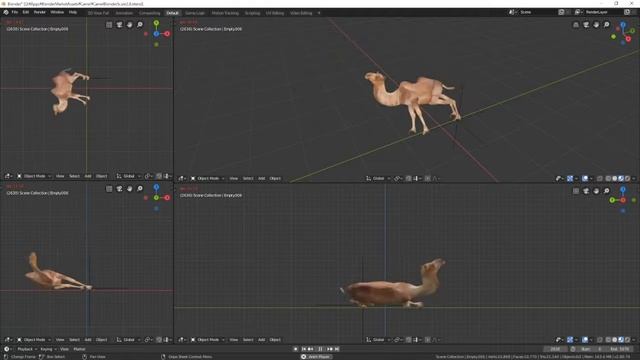This screenshot has height=360, width=640.
Task: Click the zoom magnifier icon in upper-right viewport
Action: pyautogui.click(x=607, y=25)
